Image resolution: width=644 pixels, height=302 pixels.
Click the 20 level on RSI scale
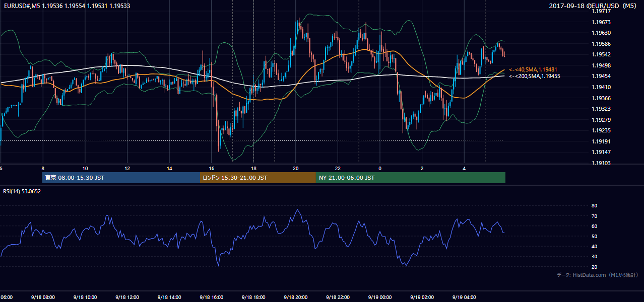594,267
